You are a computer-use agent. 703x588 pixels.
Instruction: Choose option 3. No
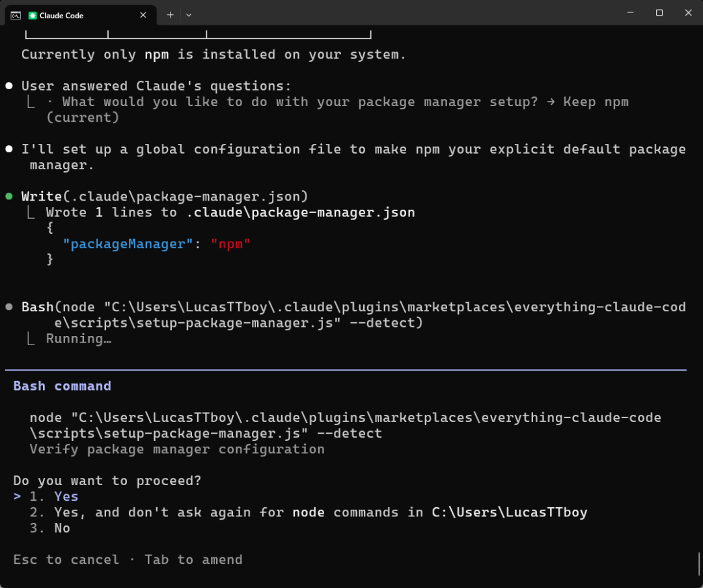[x=49, y=528]
